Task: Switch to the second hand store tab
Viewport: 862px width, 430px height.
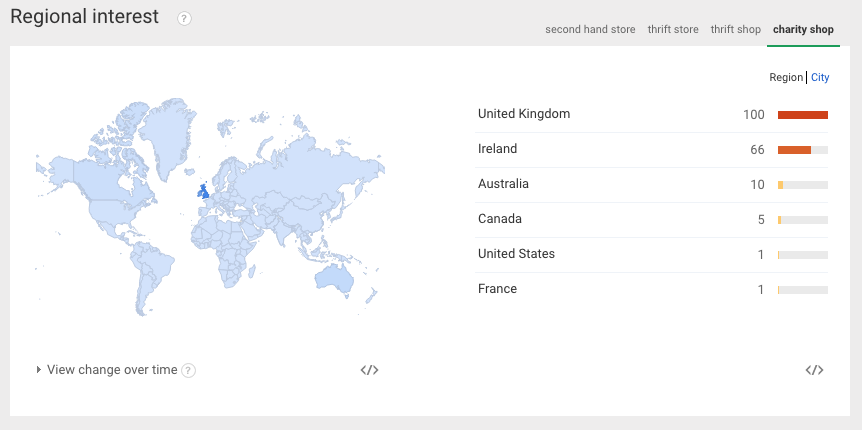Action: pos(590,30)
